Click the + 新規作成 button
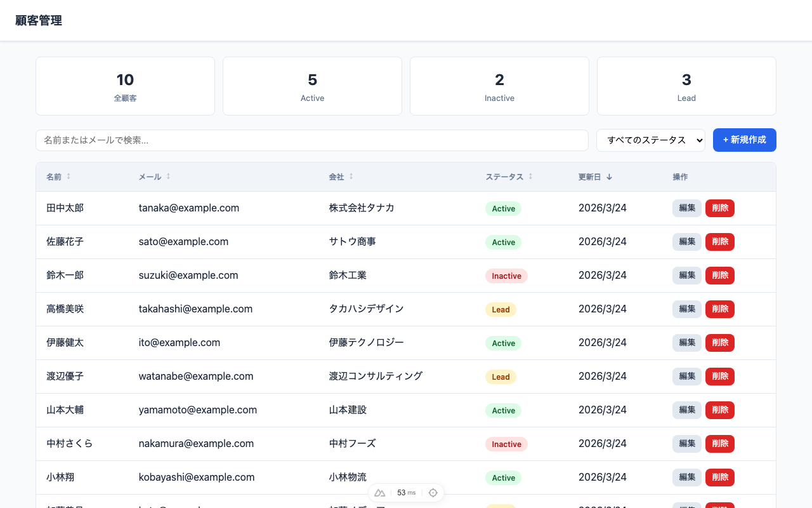812x508 pixels. [744, 140]
